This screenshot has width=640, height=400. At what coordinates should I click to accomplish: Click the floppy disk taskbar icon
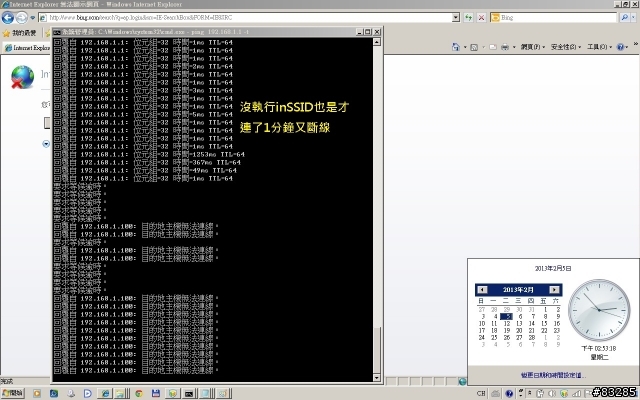click(x=156, y=393)
